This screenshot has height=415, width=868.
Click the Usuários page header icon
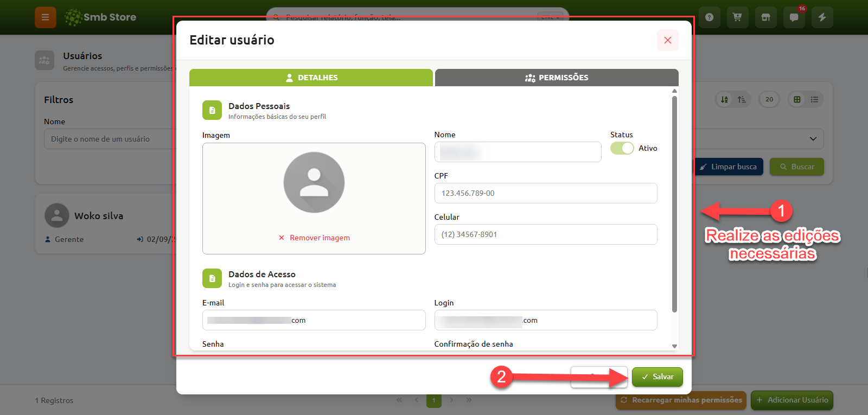click(44, 60)
